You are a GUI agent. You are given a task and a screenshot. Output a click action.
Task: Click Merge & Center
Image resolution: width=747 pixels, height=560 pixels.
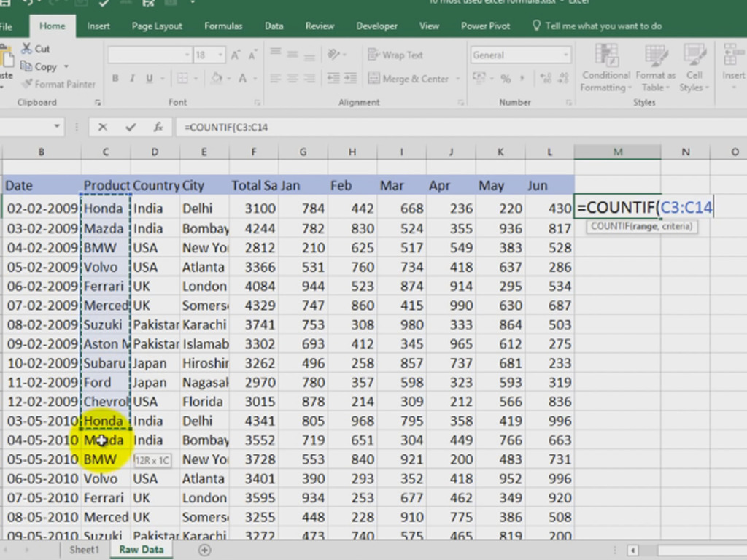click(409, 79)
